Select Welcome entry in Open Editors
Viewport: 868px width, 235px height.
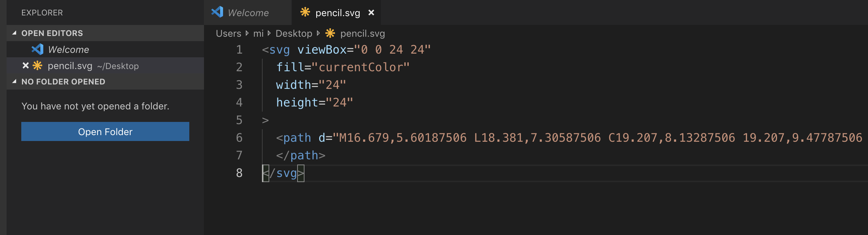[69, 50]
